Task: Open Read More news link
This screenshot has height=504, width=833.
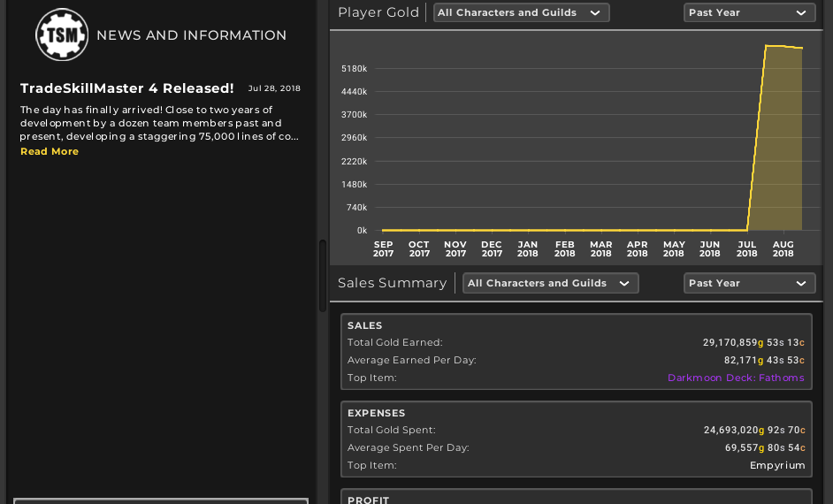Action: (x=50, y=151)
